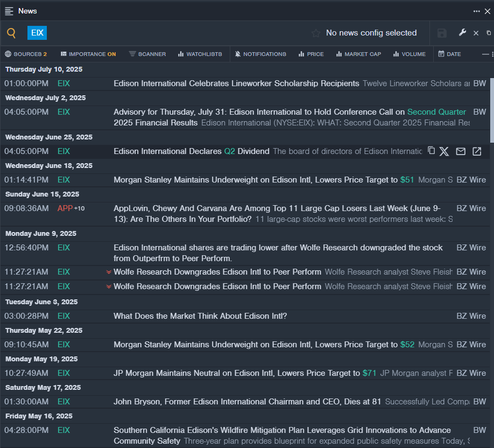This screenshot has height=448, width=494.
Task: Click EIX ticker in 12:56:40PM row
Action: 63,248
